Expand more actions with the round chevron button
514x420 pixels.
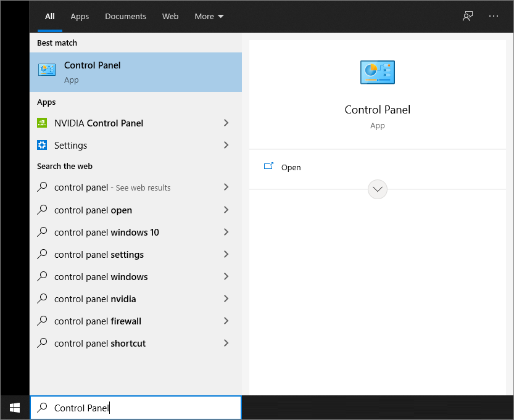pos(377,189)
